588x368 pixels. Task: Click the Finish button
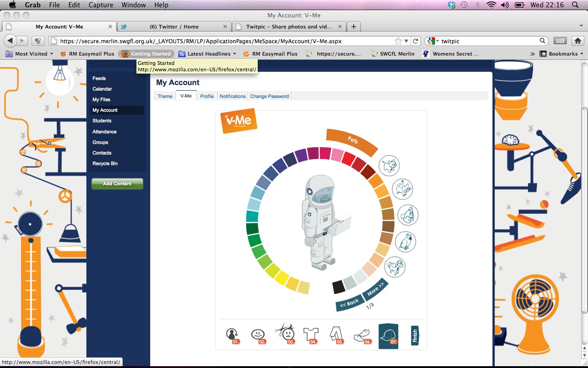[415, 336]
